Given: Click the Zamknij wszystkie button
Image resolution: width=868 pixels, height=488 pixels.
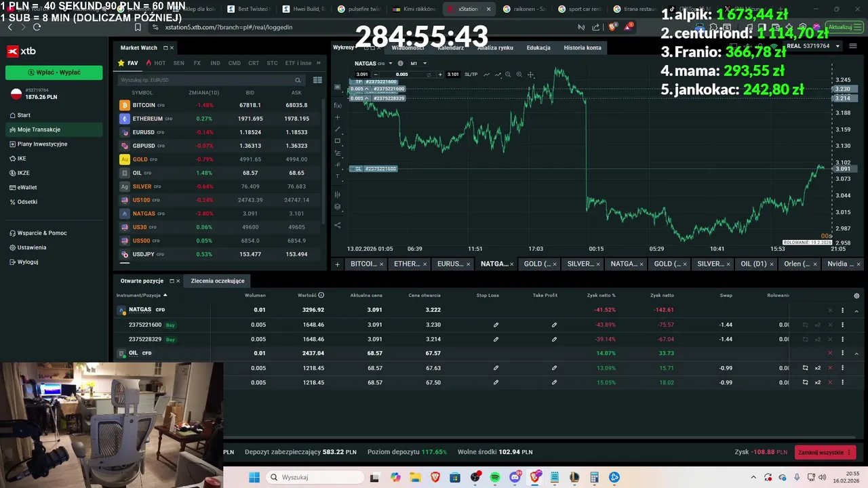Looking at the screenshot, I should [825, 452].
